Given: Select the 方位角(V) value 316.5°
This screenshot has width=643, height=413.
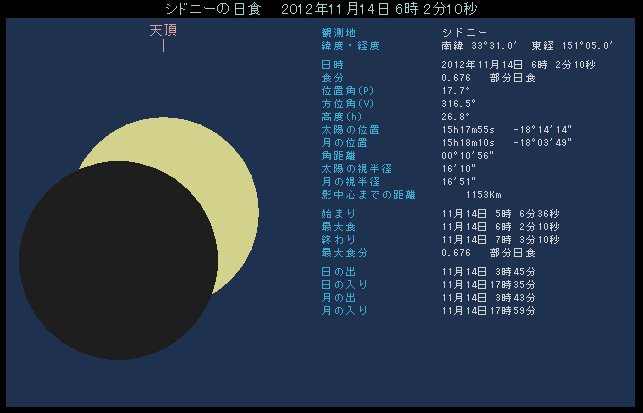Looking at the screenshot, I should pos(458,104).
